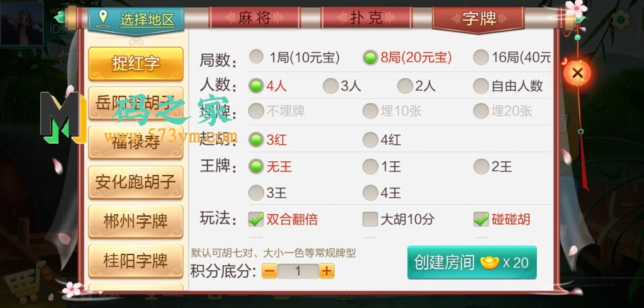The height and width of the screenshot is (308, 644).
Task: Decrease 积分底分 with minus button
Action: 269,271
